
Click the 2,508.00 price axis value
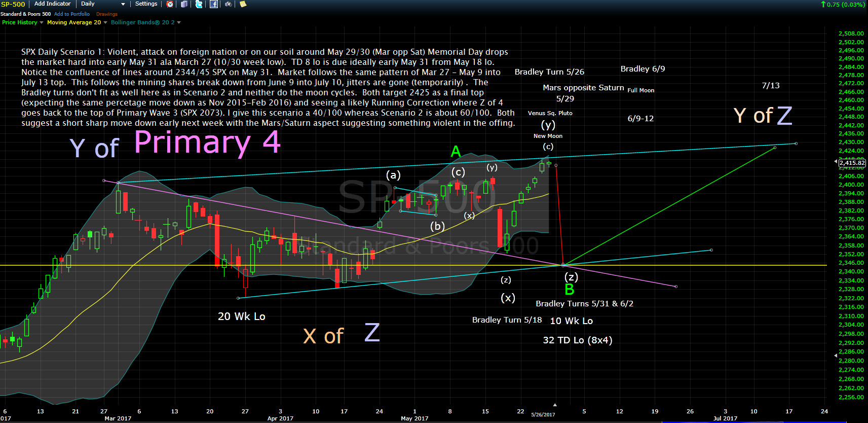(851, 33)
